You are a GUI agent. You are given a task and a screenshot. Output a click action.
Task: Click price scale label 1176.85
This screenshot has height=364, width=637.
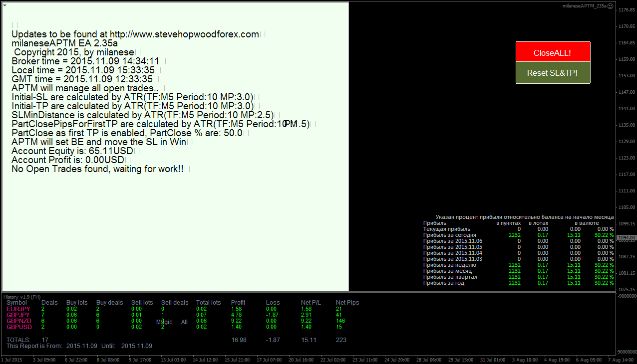coord(628,10)
